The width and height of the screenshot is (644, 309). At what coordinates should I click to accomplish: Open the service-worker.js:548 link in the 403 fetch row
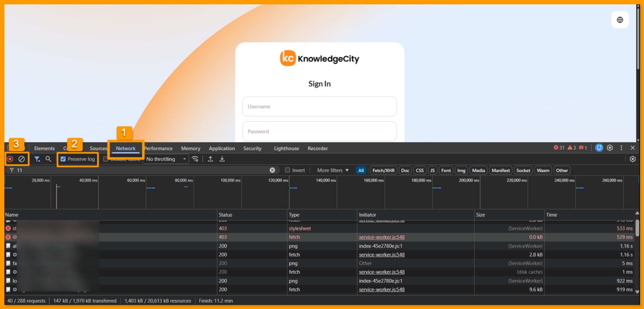381,237
